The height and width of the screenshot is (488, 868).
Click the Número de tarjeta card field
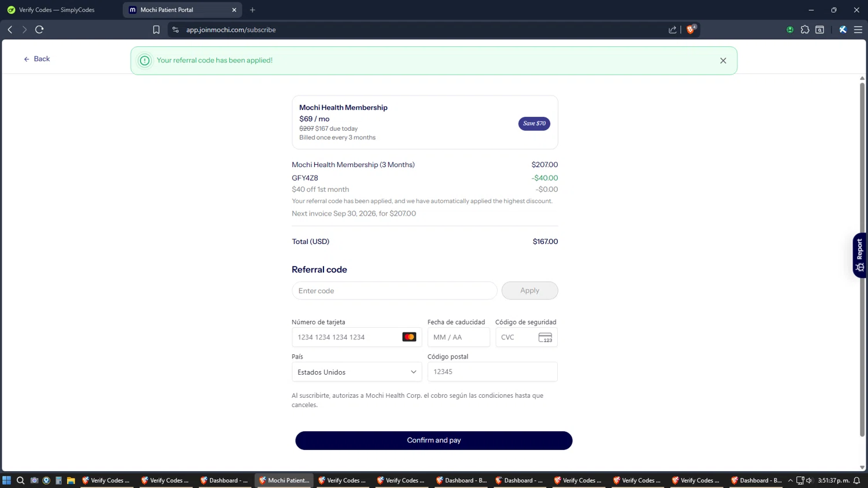[x=357, y=337]
